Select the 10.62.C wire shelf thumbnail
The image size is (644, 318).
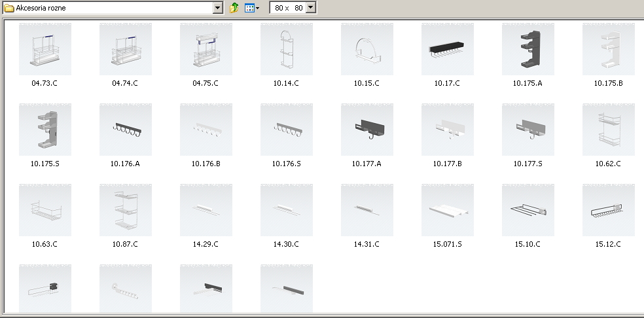(x=609, y=130)
